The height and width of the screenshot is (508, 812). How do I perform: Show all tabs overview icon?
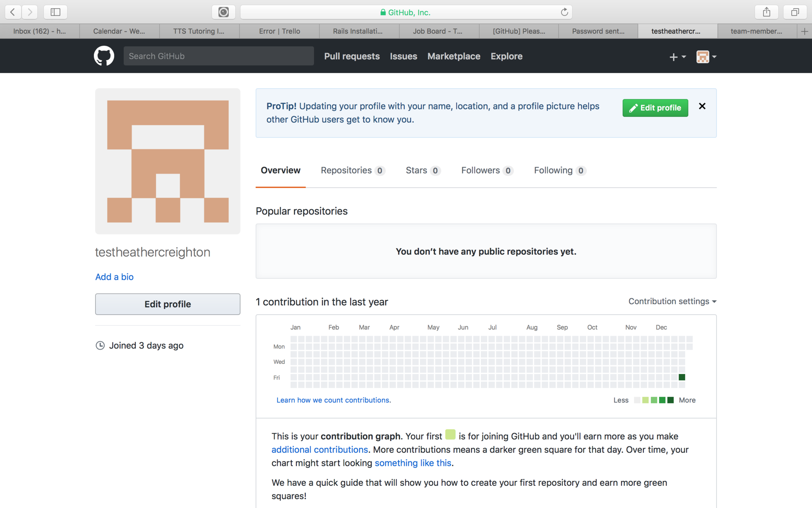(x=795, y=12)
